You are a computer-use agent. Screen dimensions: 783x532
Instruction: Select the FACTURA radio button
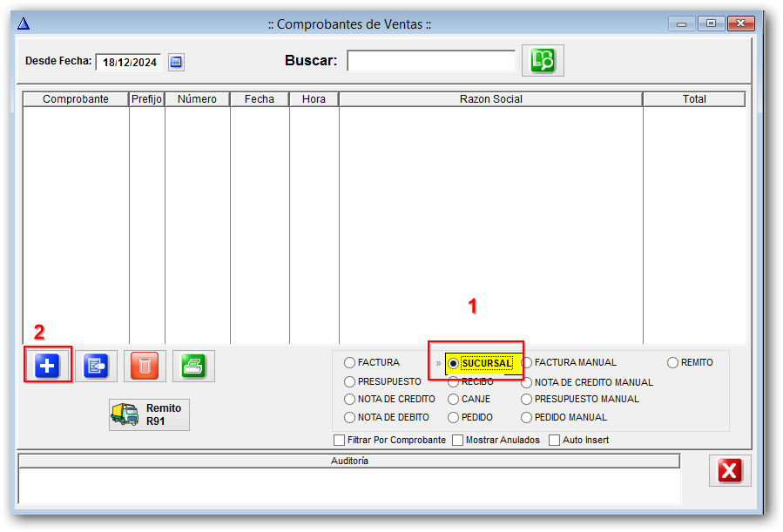pos(350,362)
